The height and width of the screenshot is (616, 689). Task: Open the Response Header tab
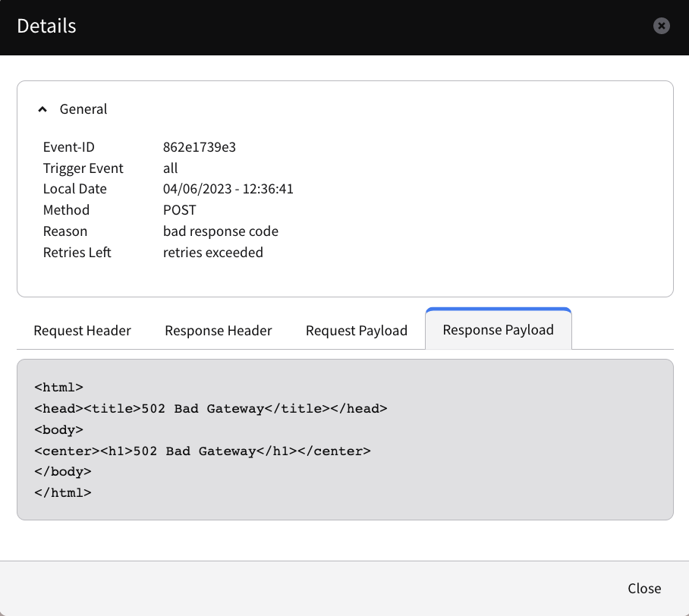pyautogui.click(x=219, y=331)
